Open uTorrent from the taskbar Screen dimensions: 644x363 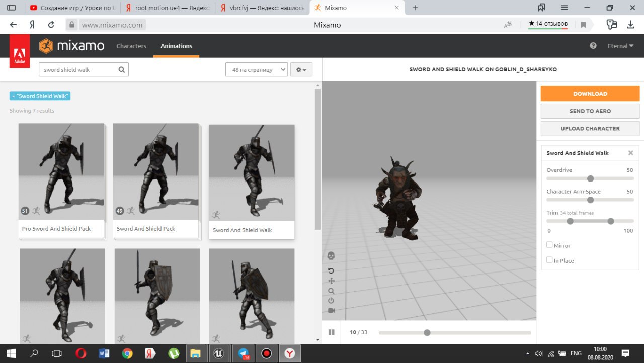pos(174,353)
